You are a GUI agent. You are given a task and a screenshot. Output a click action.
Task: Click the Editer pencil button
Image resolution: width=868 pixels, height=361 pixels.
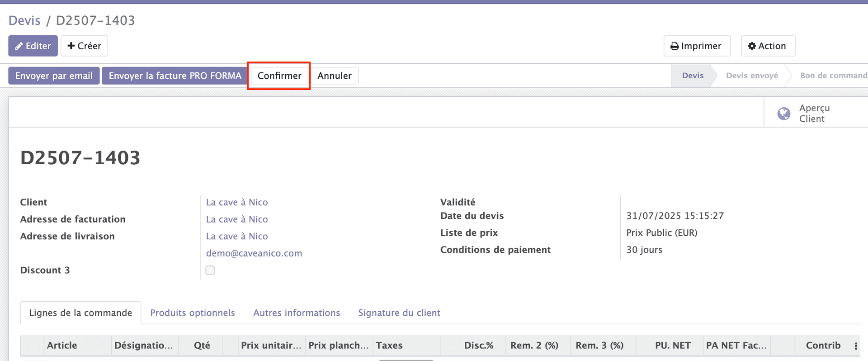click(x=33, y=46)
